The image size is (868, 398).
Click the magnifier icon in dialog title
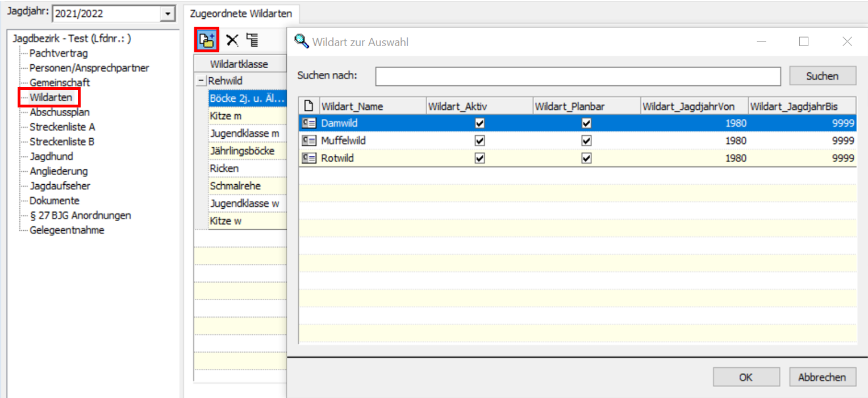point(301,42)
